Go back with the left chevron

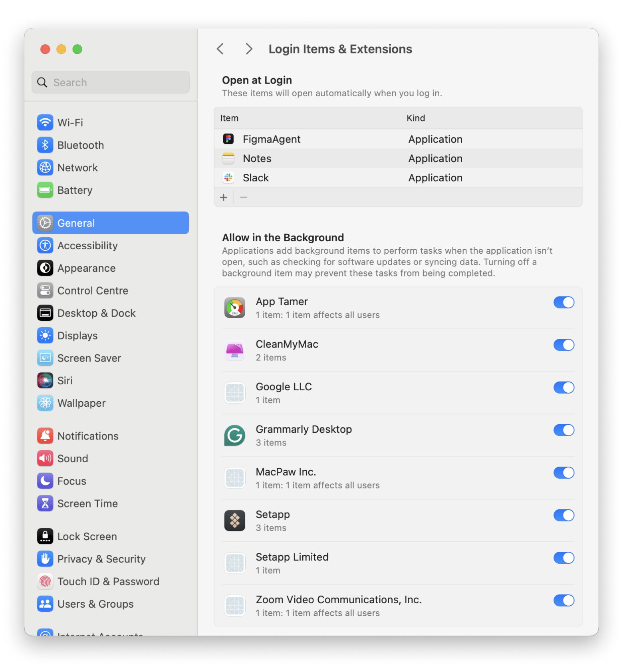pos(220,49)
